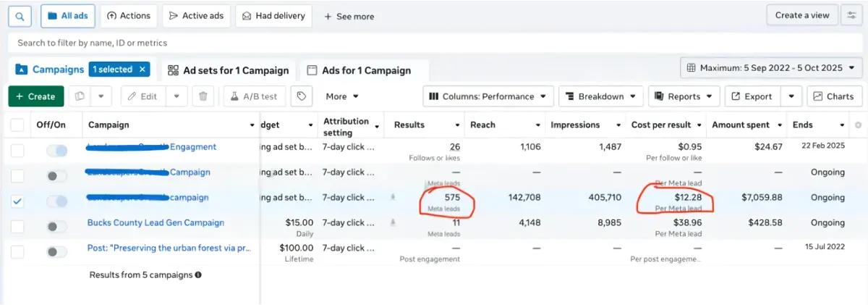Click warning icon in the 575 results row
Viewport: 868px width, 305px height.
click(393, 197)
